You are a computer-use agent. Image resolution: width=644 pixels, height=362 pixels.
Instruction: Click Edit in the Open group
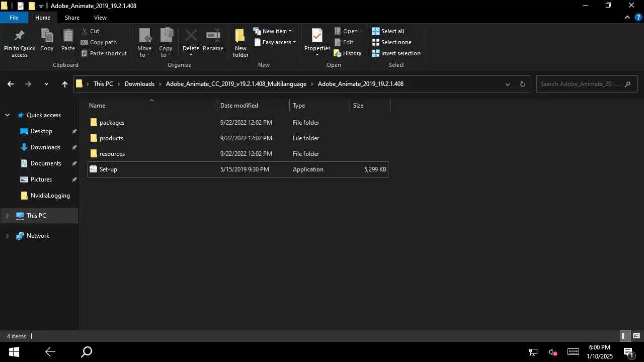pyautogui.click(x=343, y=42)
